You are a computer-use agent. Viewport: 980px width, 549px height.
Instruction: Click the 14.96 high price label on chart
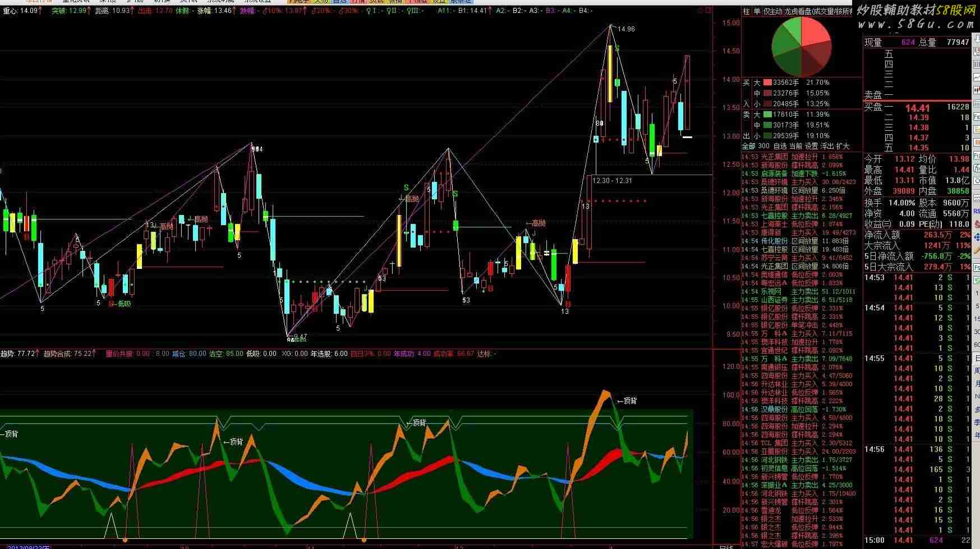(626, 29)
